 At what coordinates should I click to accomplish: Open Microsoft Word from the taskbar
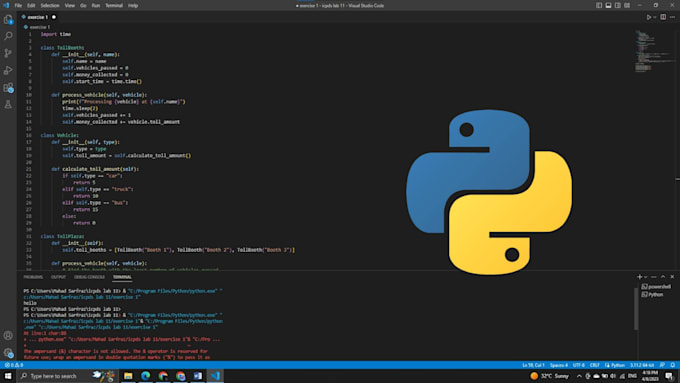tap(198, 376)
